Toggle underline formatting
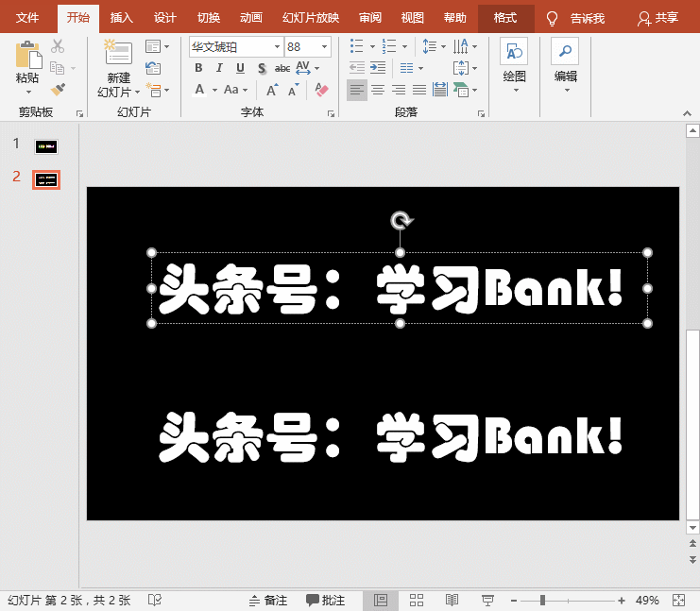Viewport: 700px width, 611px height. 240,68
